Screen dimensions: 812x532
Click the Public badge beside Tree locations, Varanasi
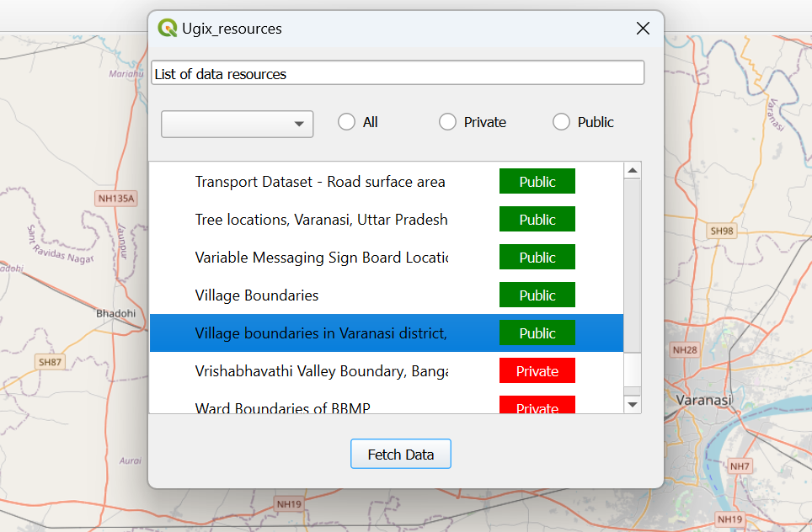pyautogui.click(x=537, y=219)
